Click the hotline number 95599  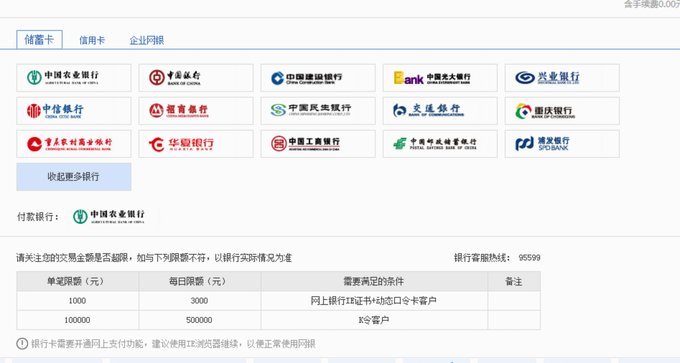click(529, 258)
